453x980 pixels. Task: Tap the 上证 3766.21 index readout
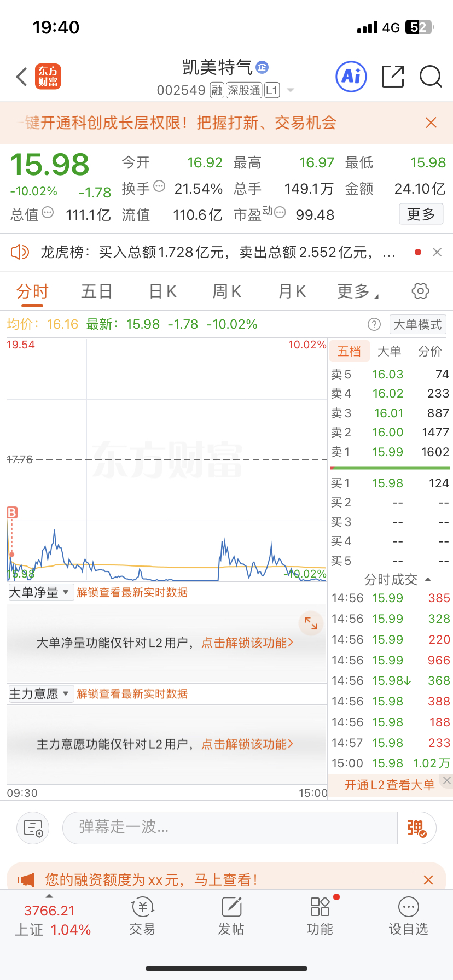[x=52, y=920]
